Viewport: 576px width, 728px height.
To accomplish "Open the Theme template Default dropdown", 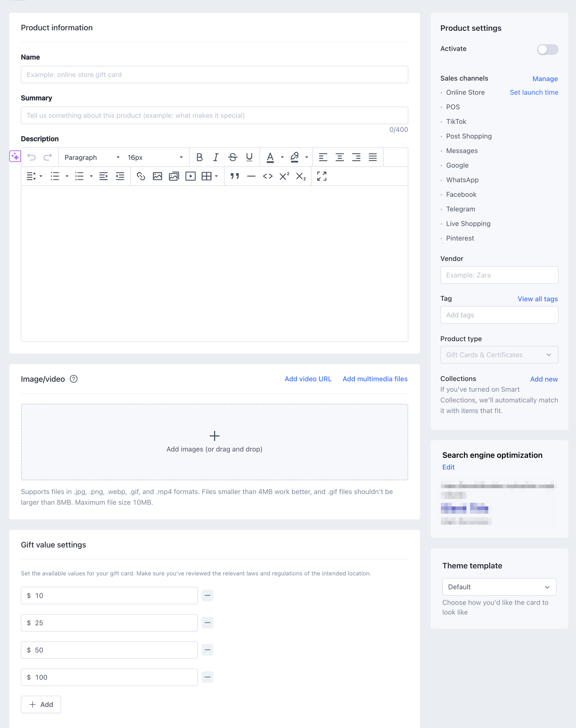I will (x=499, y=587).
